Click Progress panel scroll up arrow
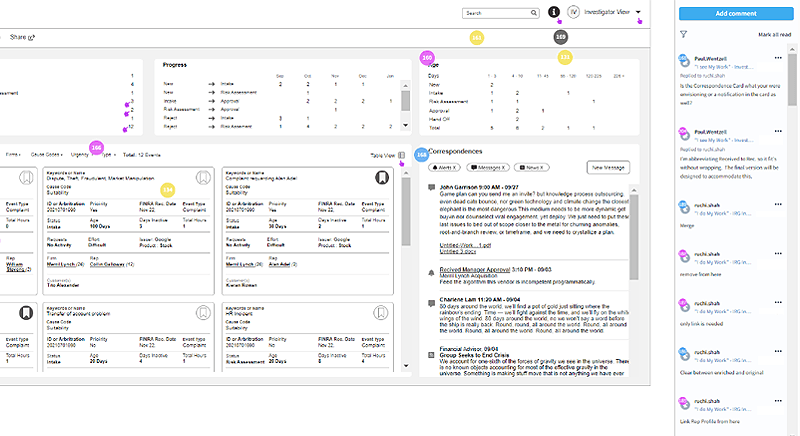 pyautogui.click(x=406, y=85)
